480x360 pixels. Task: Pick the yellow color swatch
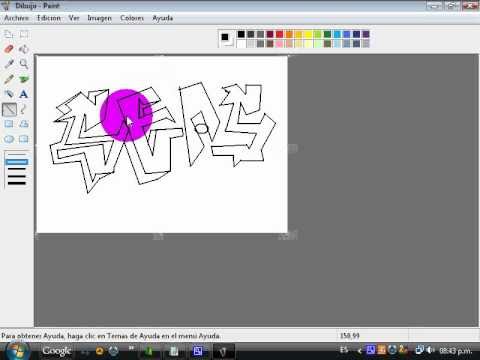point(308,34)
